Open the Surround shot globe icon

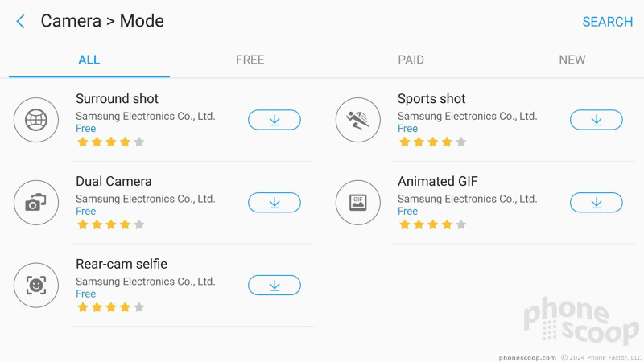(36, 120)
